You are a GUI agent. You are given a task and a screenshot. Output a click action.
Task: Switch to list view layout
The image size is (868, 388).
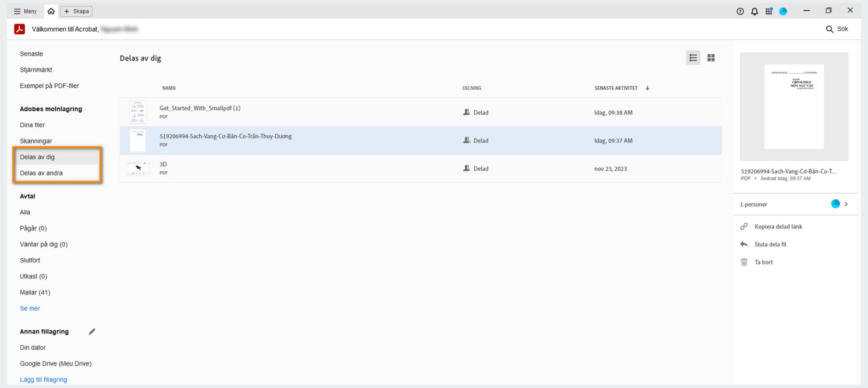point(693,58)
